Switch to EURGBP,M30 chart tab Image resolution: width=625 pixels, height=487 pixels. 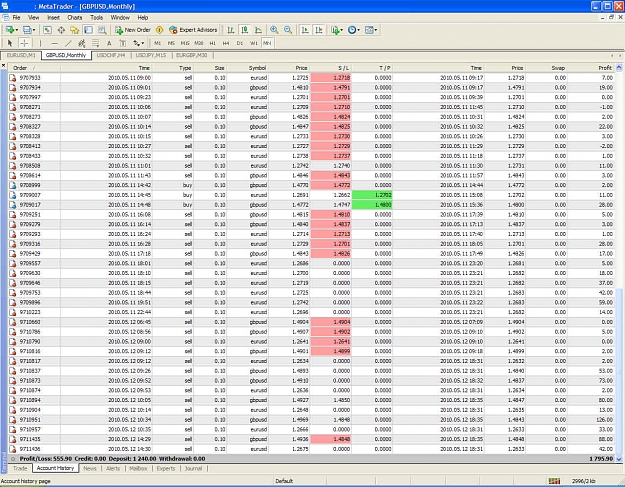click(x=192, y=55)
